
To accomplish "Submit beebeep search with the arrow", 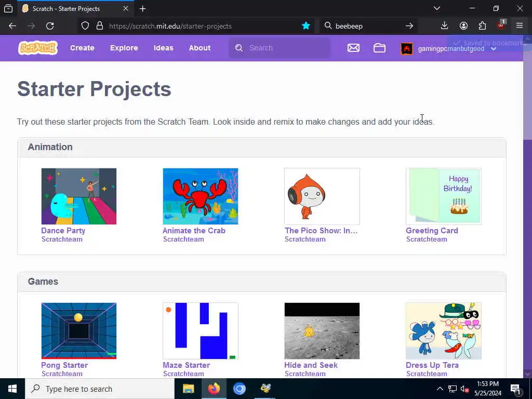I will 409,26.
